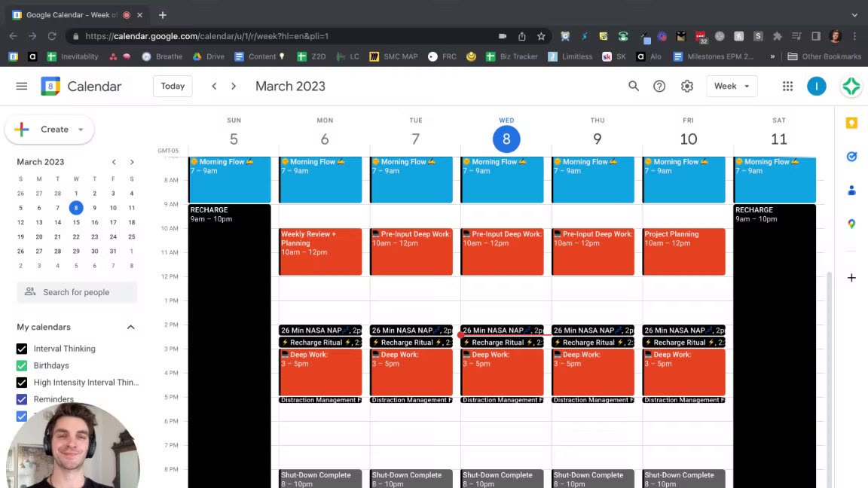Toggle the browser side panel icon
The image size is (868, 488).
click(816, 36)
